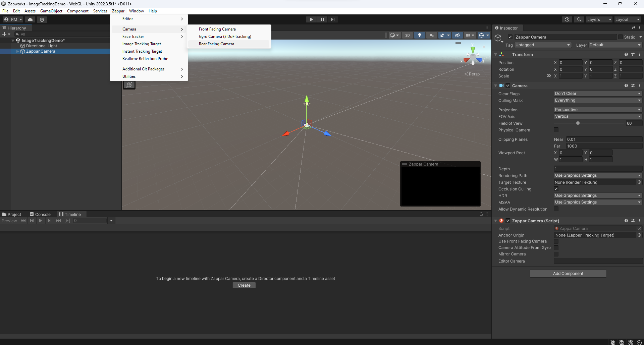Screen dimensions: 644x345
Task: Open the version control settings icon
Action: (42, 19)
